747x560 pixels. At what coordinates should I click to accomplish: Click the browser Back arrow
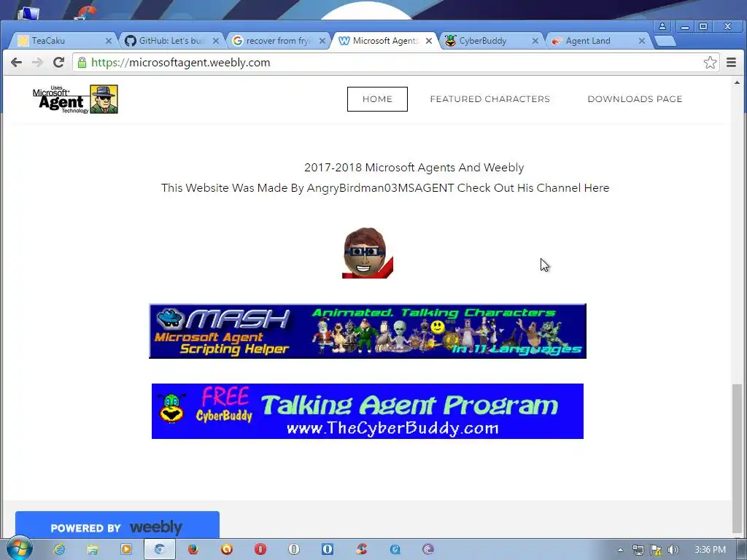(16, 63)
